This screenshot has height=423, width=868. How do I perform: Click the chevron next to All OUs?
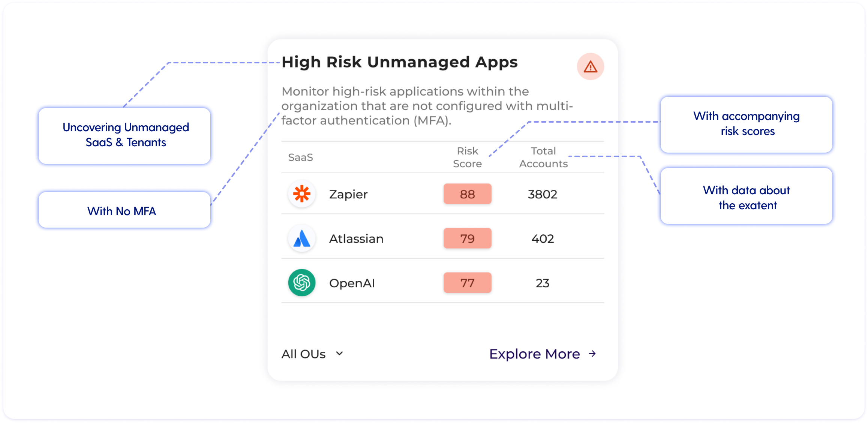pyautogui.click(x=339, y=354)
